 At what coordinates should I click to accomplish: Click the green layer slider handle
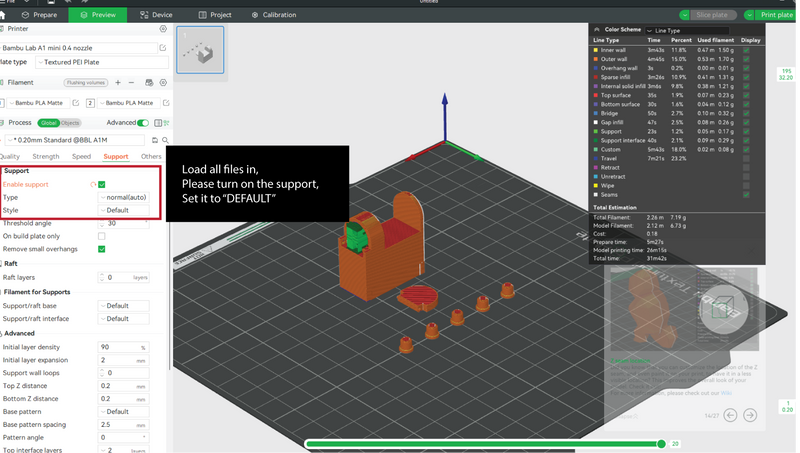pyautogui.click(x=661, y=444)
